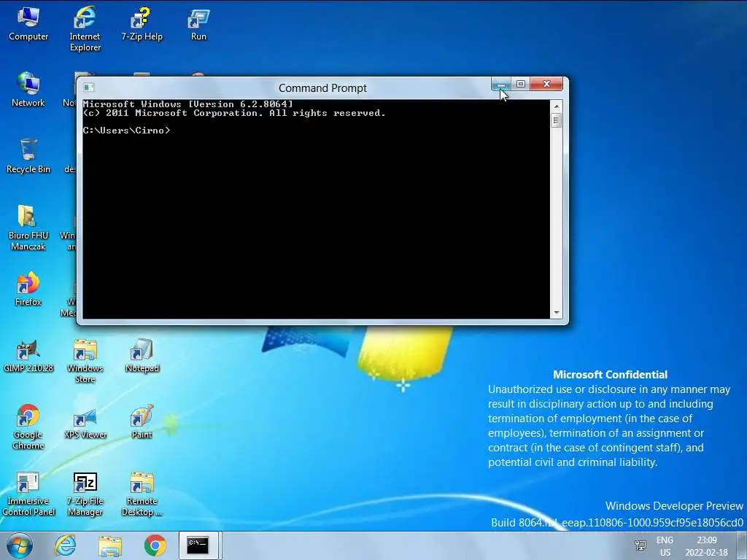Open Internet Explorer from the taskbar

(x=65, y=545)
